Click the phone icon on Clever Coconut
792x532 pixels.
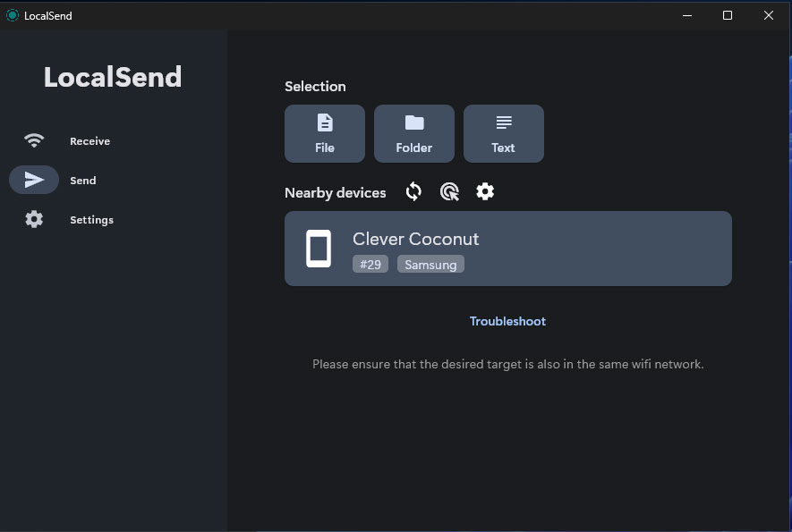(319, 249)
